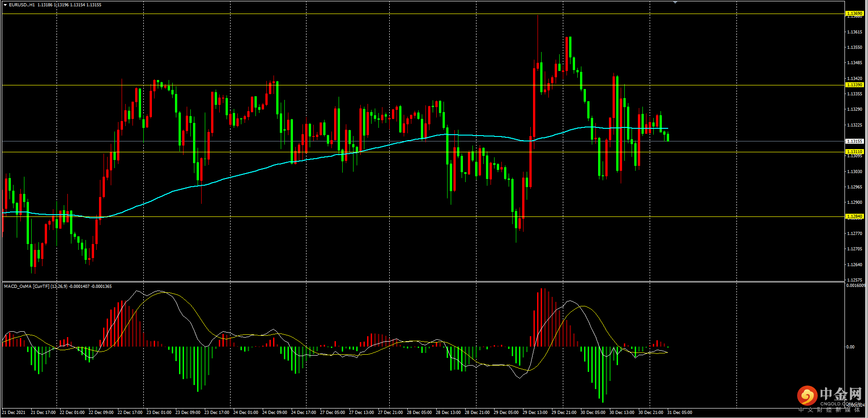Image resolution: width=868 pixels, height=418 pixels.
Task: Click the 30 Dec 13:00 time label
Action: (622, 413)
